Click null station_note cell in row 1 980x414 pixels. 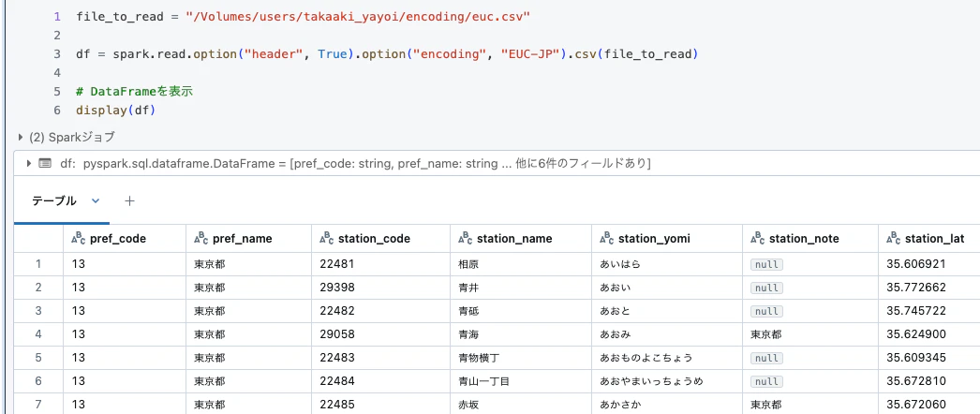[810, 264]
